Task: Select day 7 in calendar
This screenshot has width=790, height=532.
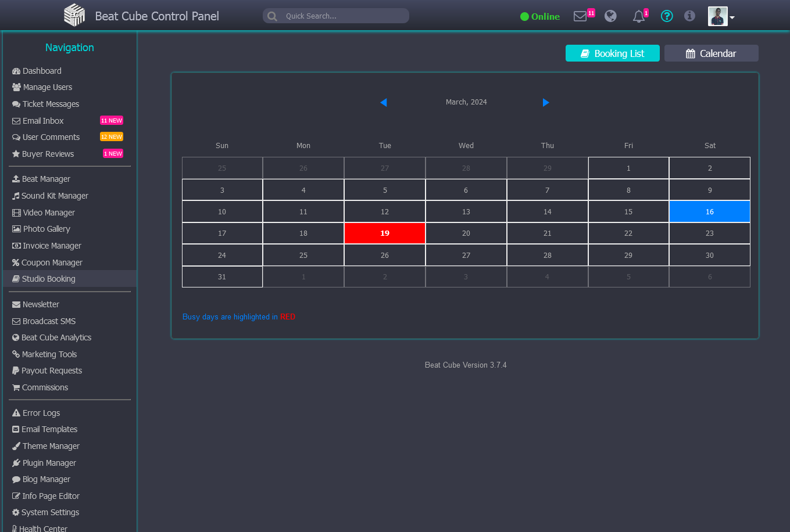Action: [548, 190]
